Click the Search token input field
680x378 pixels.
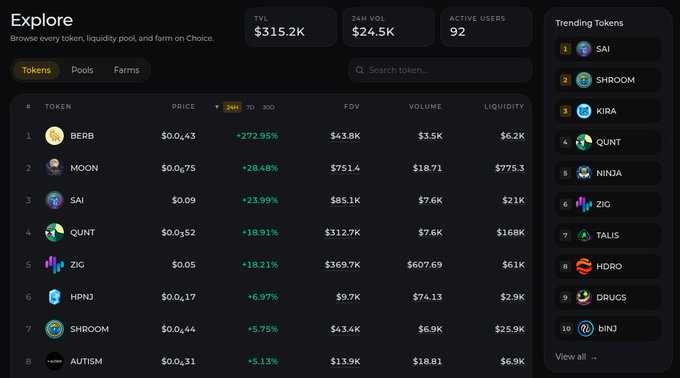pyautogui.click(x=440, y=70)
